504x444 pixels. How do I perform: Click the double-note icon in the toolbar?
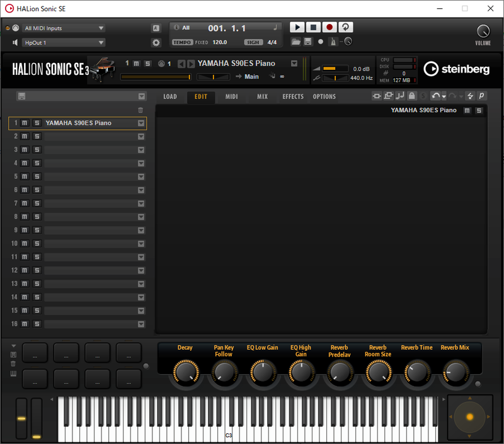pyautogui.click(x=400, y=96)
